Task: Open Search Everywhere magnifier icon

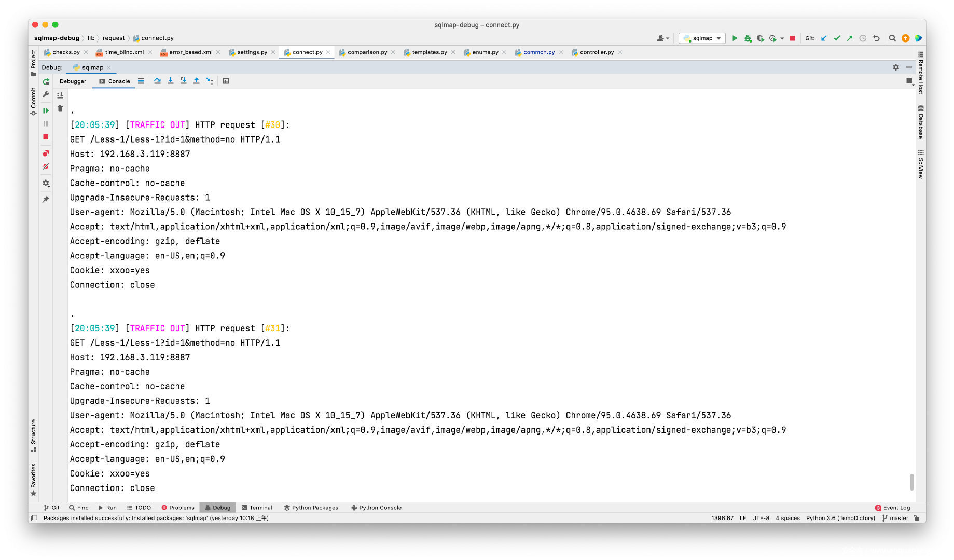Action: coord(892,38)
